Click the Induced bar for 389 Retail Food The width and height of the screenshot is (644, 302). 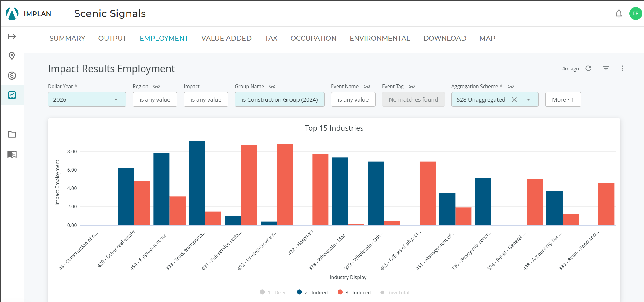pyautogui.click(x=606, y=204)
